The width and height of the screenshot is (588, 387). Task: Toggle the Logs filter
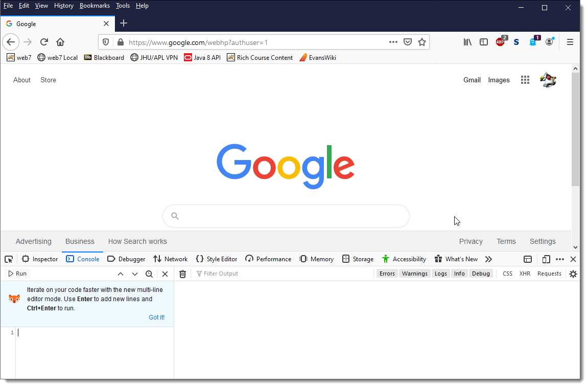coord(441,274)
